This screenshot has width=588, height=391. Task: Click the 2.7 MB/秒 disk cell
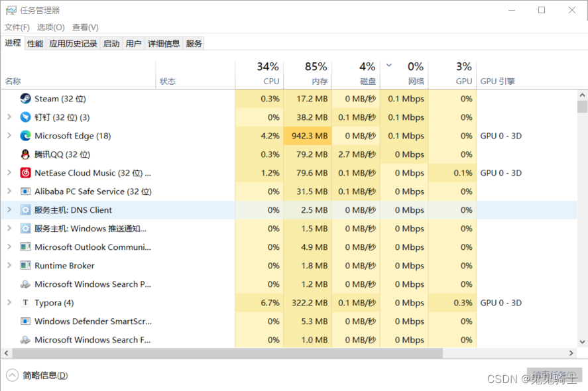point(356,154)
